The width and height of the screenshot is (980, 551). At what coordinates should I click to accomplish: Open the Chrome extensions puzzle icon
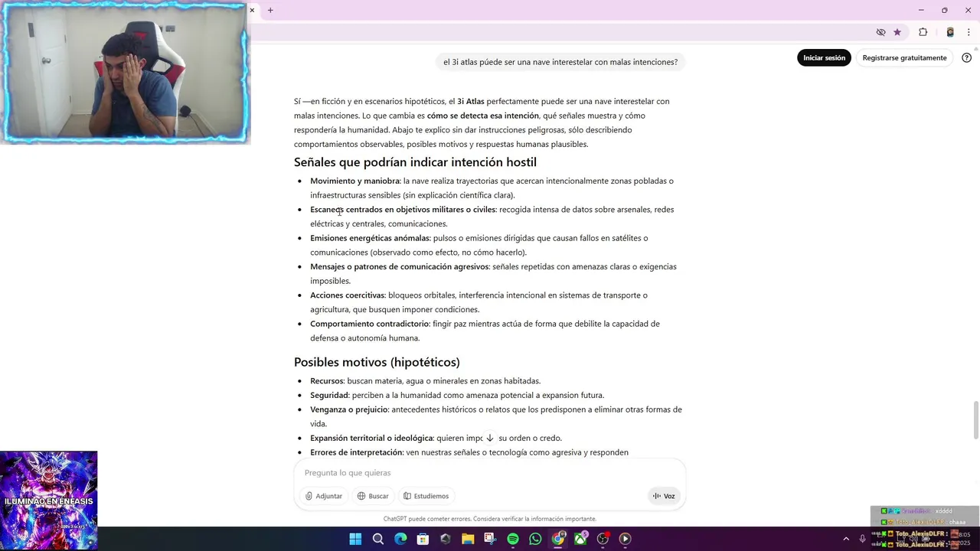[923, 32]
